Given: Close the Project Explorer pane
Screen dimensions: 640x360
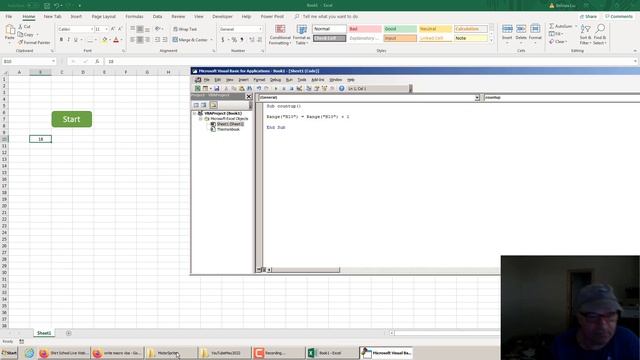Looking at the screenshot, I should click(x=249, y=96).
